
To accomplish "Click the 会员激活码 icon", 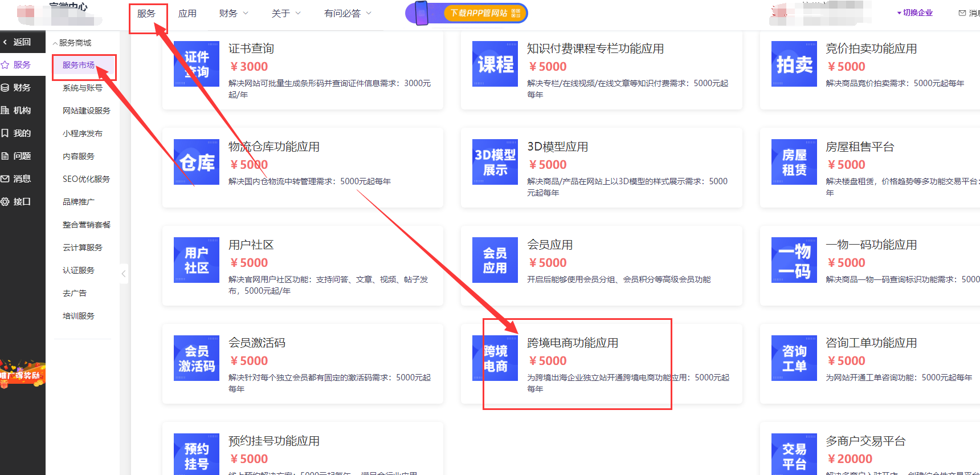I will click(x=196, y=358).
